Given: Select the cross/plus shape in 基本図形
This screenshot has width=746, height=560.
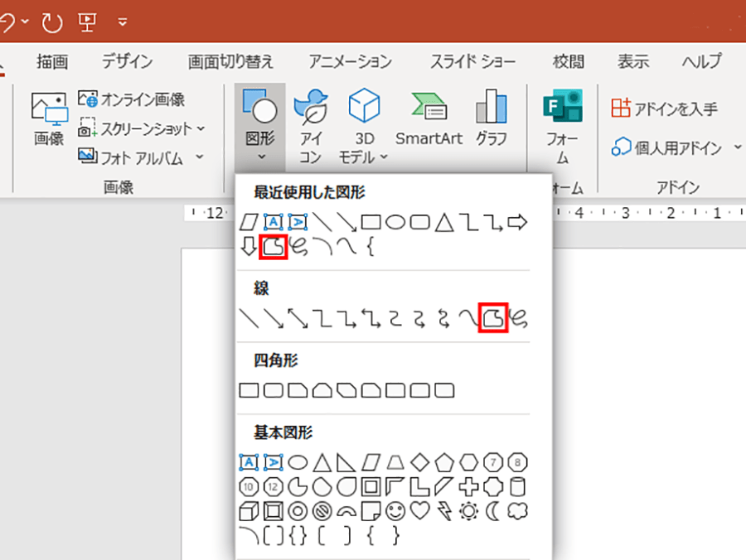Looking at the screenshot, I should (468, 487).
